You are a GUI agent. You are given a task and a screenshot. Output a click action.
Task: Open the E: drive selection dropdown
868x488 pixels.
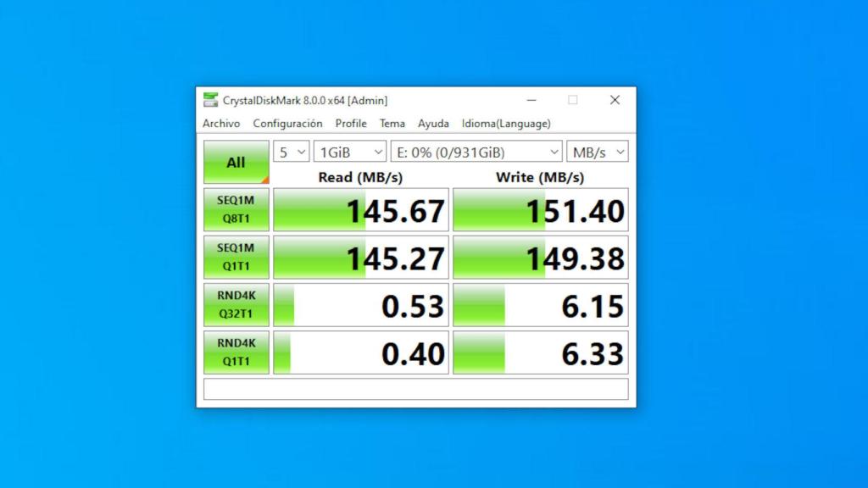(476, 152)
